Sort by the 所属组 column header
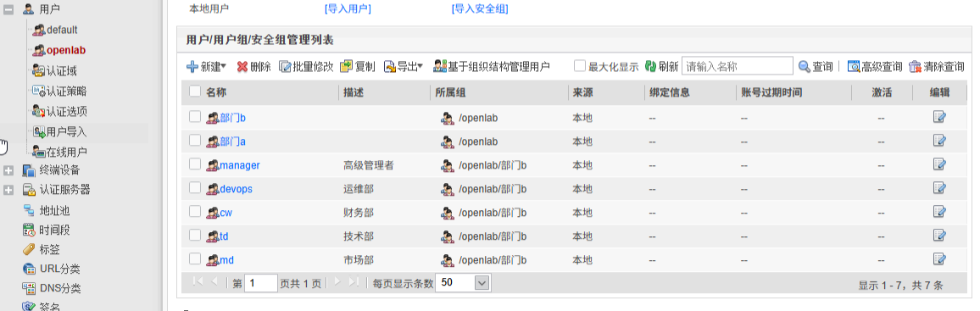 pyautogui.click(x=451, y=92)
